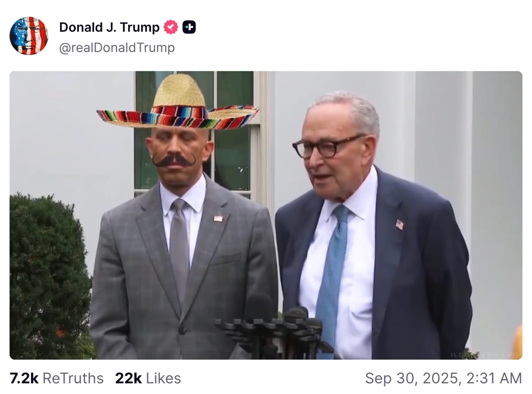Click the flag pin on navy suit

pos(399,224)
